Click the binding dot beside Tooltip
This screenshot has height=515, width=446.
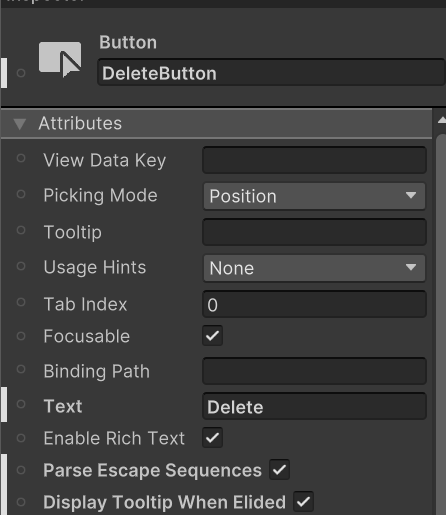point(21,230)
